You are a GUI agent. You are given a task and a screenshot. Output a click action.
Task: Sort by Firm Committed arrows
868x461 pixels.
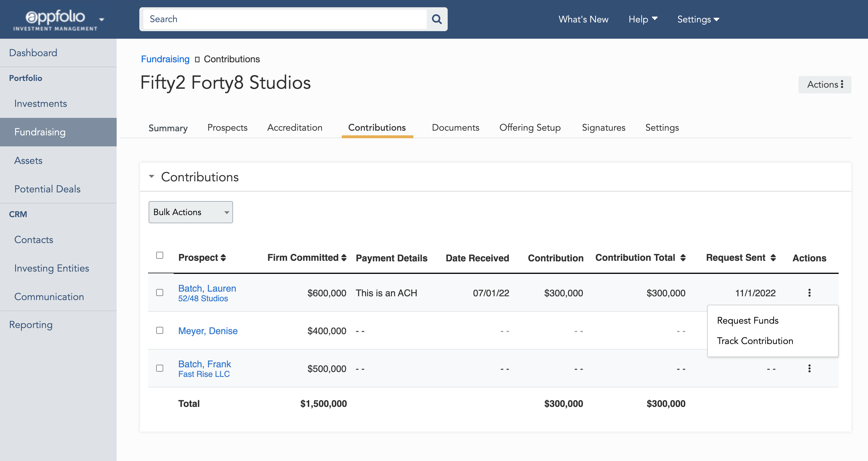point(344,258)
